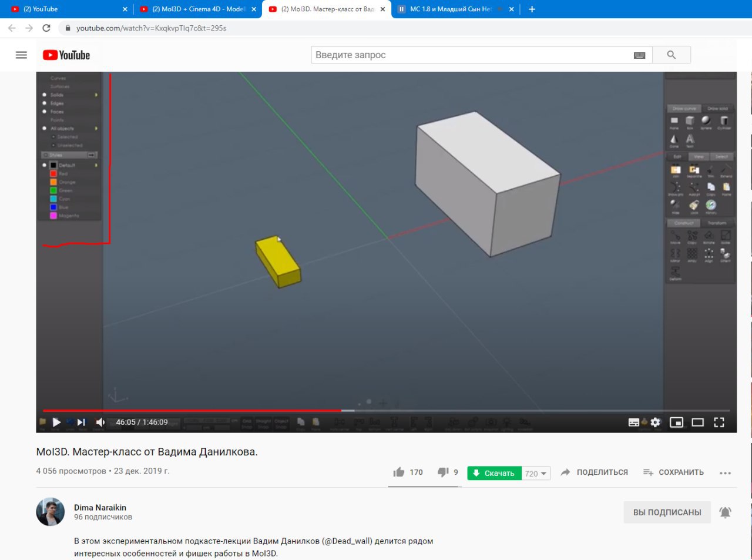Click the search magnifier button
Screen dimensions: 752x560
click(672, 55)
